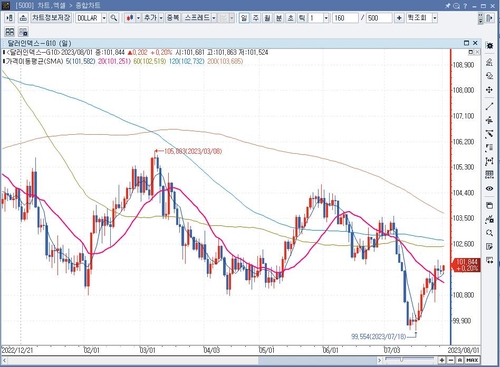The height and width of the screenshot is (367, 500).
Task: Click the plus zoom button at bottom right
Action: pyautogui.click(x=442, y=360)
